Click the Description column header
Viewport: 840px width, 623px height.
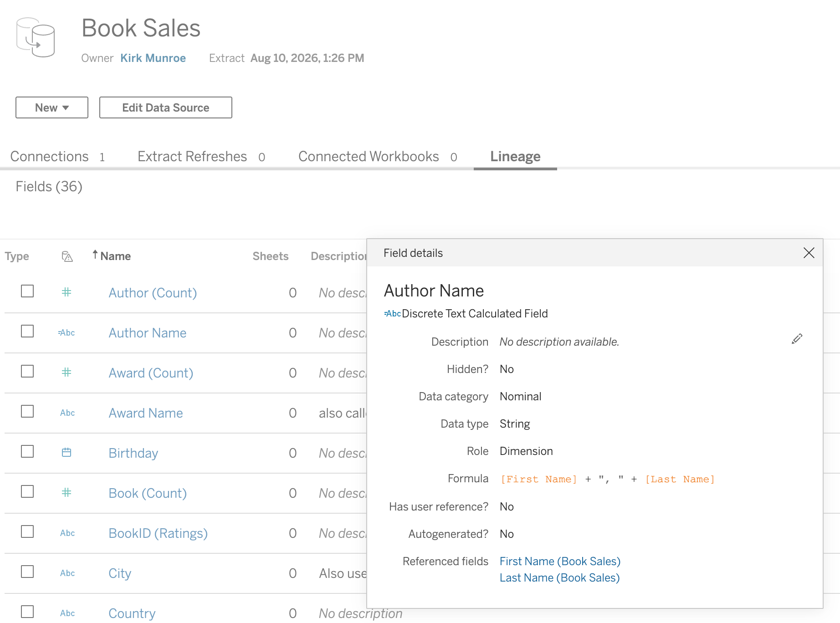pos(339,256)
